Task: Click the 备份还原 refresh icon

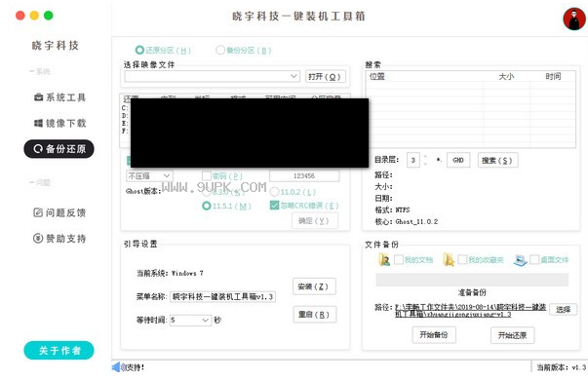Action: 38,149
